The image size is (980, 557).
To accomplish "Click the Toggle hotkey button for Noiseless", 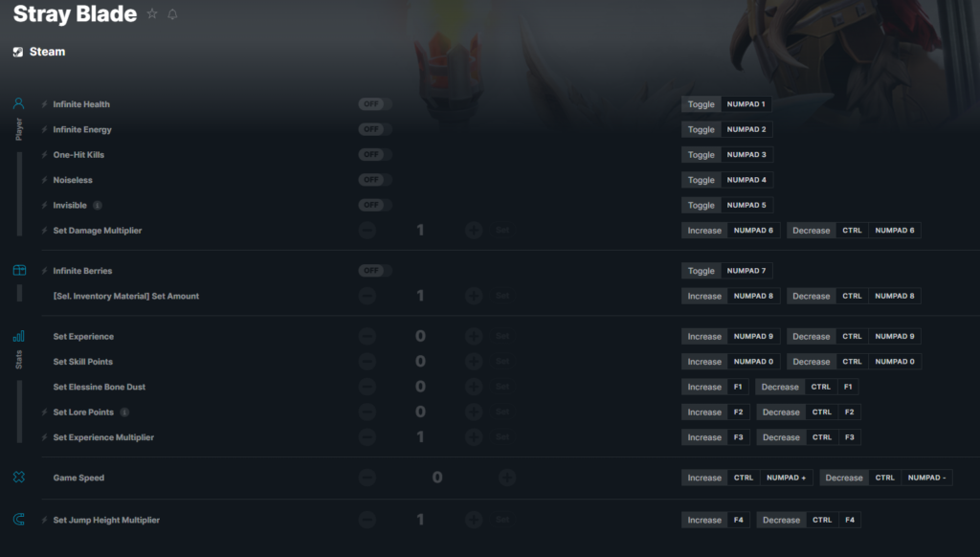I will (x=702, y=180).
